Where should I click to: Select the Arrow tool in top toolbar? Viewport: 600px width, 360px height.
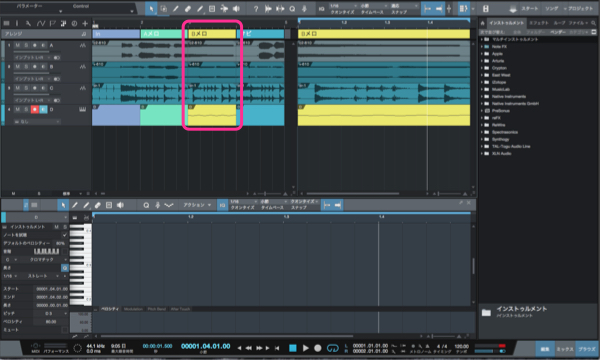pos(151,9)
